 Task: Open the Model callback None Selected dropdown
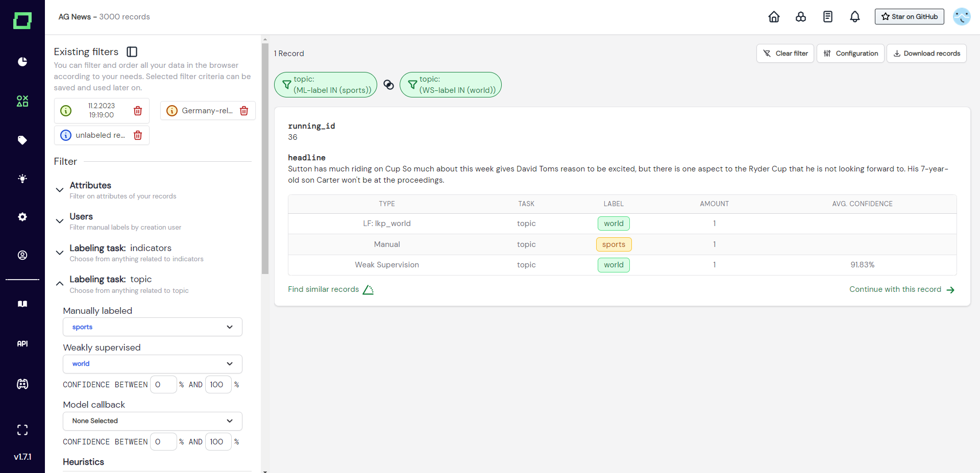pyautogui.click(x=153, y=421)
